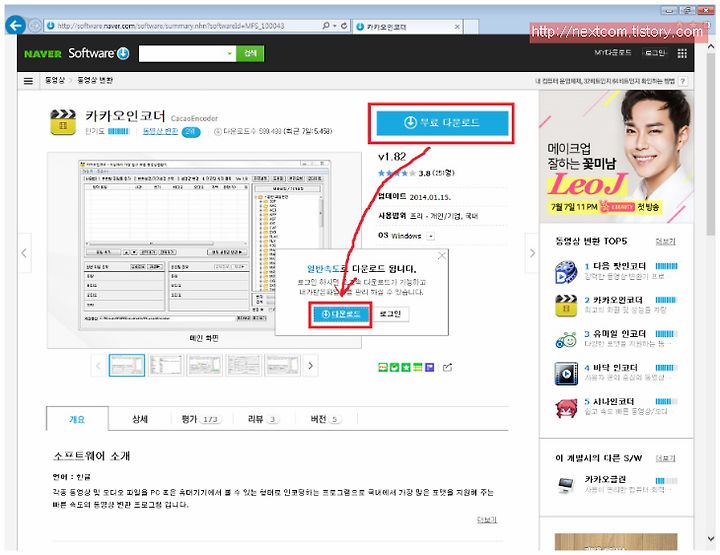Open the hamburger category menu icon
720x555 pixels.
(28, 81)
